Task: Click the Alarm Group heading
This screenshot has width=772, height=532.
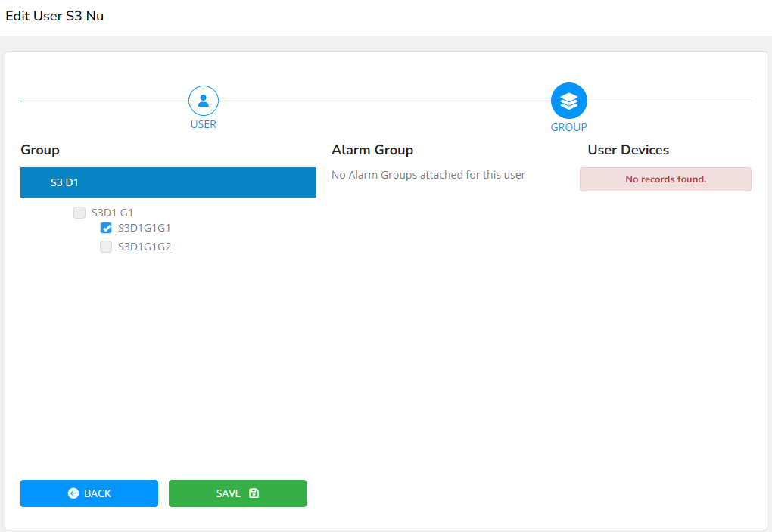Action: point(372,150)
